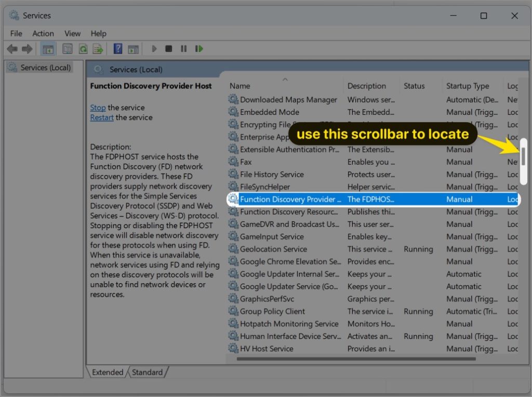Sort by the Name column header
532x397 pixels.
(285, 86)
